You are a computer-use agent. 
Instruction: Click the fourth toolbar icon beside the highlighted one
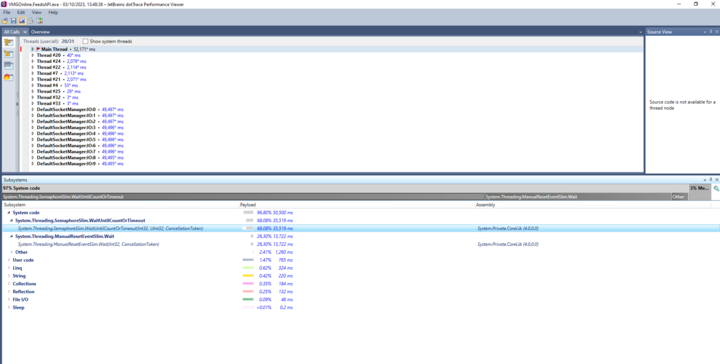click(x=31, y=21)
